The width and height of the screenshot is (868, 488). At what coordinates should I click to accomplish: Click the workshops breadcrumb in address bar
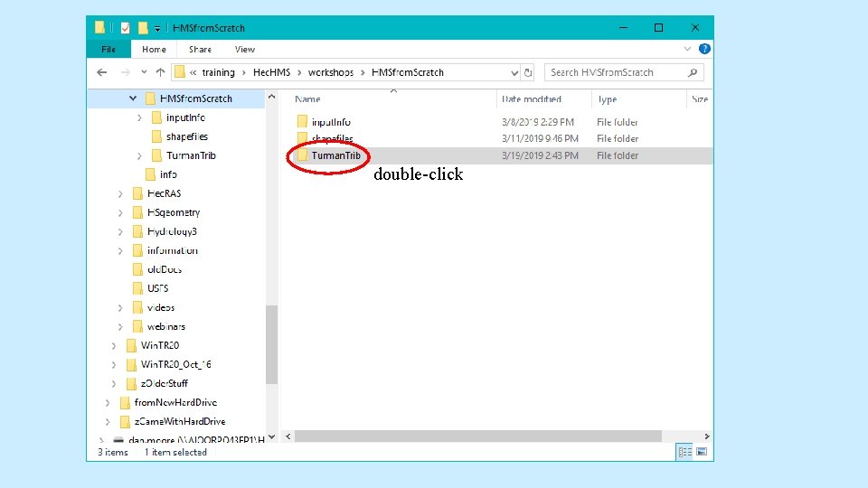coord(331,72)
